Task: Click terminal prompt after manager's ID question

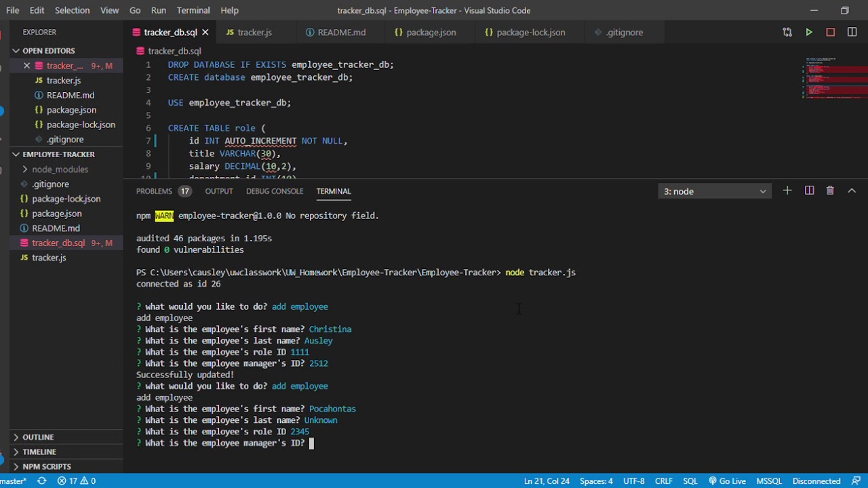Action: (x=311, y=443)
